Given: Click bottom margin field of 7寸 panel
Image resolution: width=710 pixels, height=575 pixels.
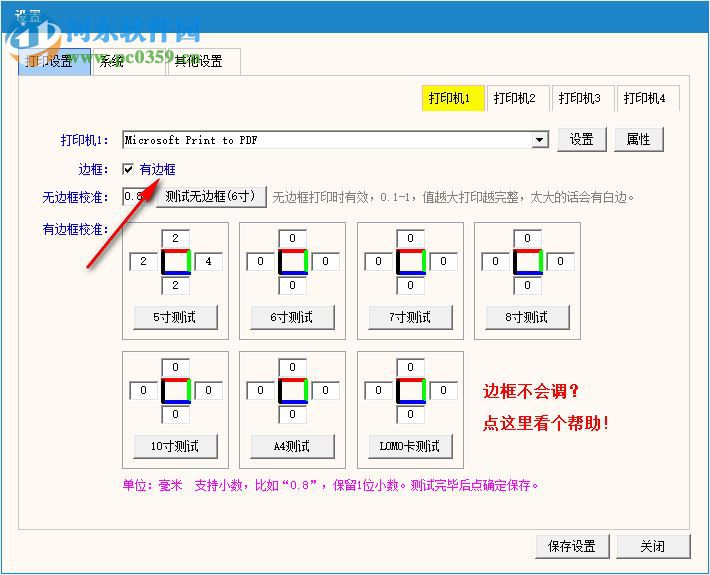Looking at the screenshot, I should (x=410, y=286).
